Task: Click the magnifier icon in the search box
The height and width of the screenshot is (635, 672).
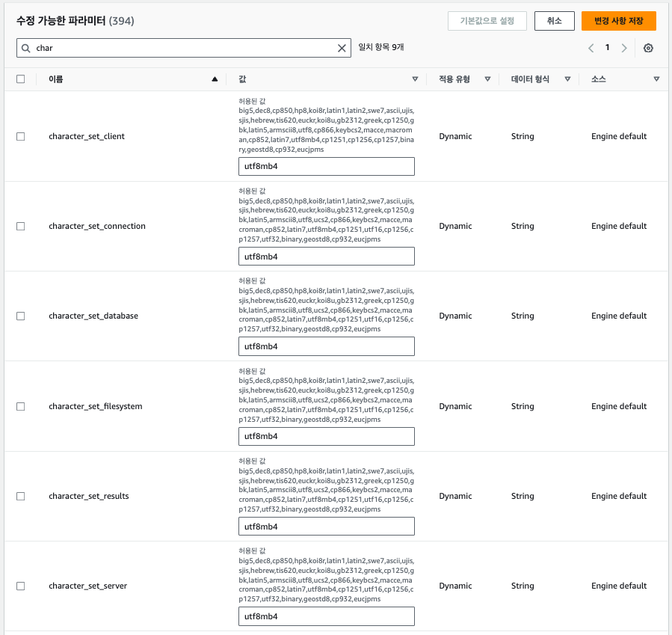Action: pyautogui.click(x=26, y=48)
